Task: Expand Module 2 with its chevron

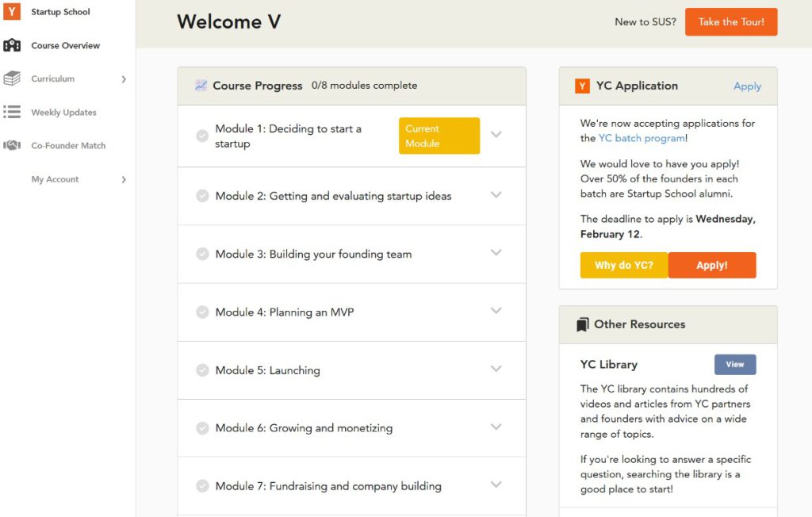Action: (x=496, y=195)
